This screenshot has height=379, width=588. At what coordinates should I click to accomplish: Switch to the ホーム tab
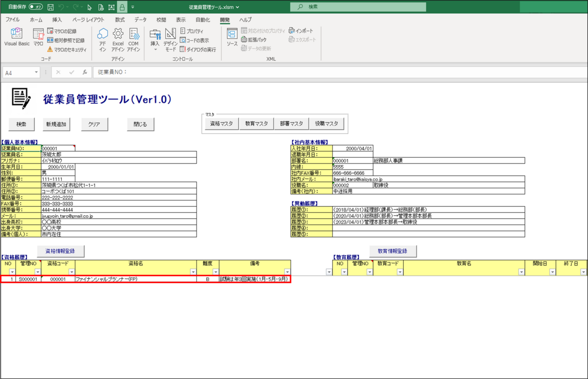pyautogui.click(x=36, y=20)
